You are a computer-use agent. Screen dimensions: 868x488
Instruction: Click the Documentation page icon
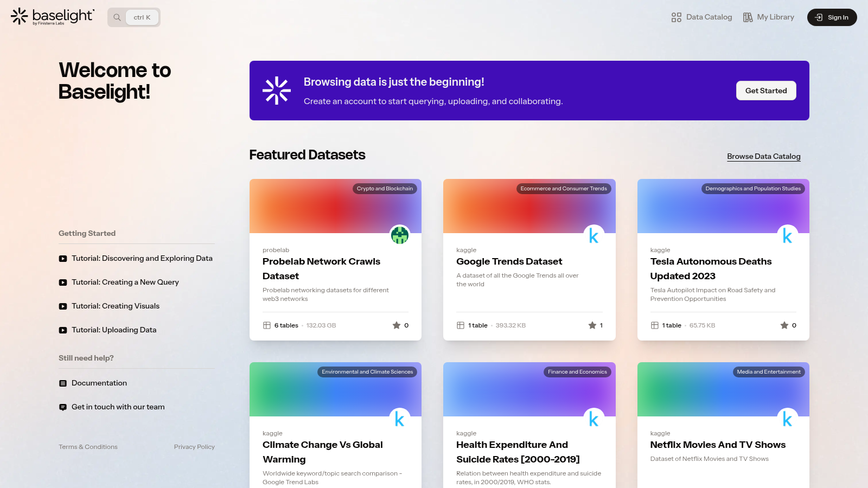(x=63, y=383)
